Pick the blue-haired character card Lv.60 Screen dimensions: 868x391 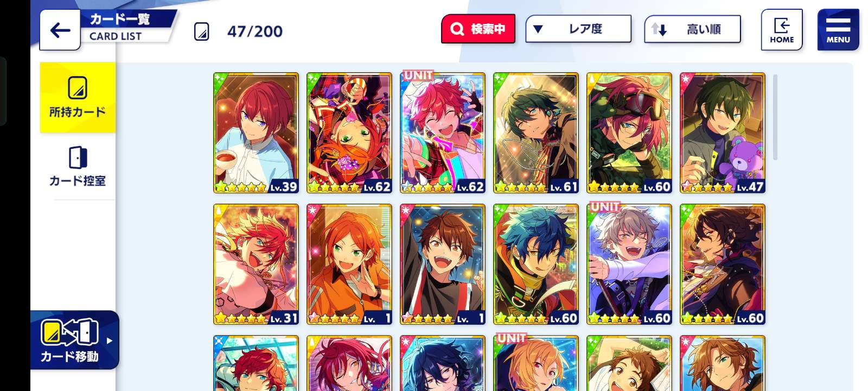click(536, 264)
